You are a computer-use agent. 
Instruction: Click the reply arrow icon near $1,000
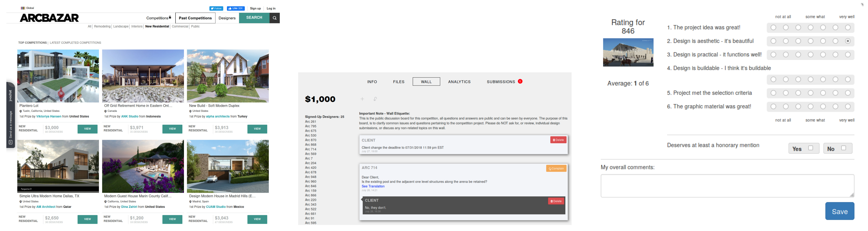(375, 99)
